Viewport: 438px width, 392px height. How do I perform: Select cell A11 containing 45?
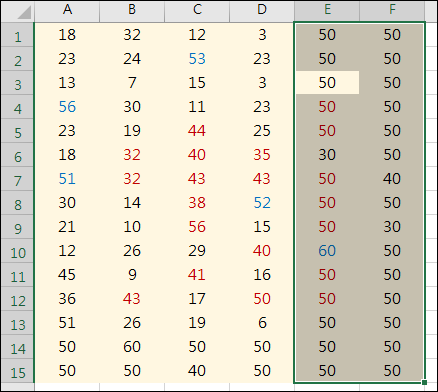tap(67, 275)
